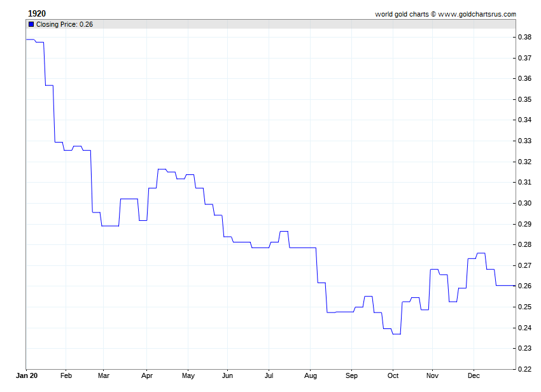Select the Feb label on the time axis
The height and width of the screenshot is (392, 541).
[x=66, y=375]
